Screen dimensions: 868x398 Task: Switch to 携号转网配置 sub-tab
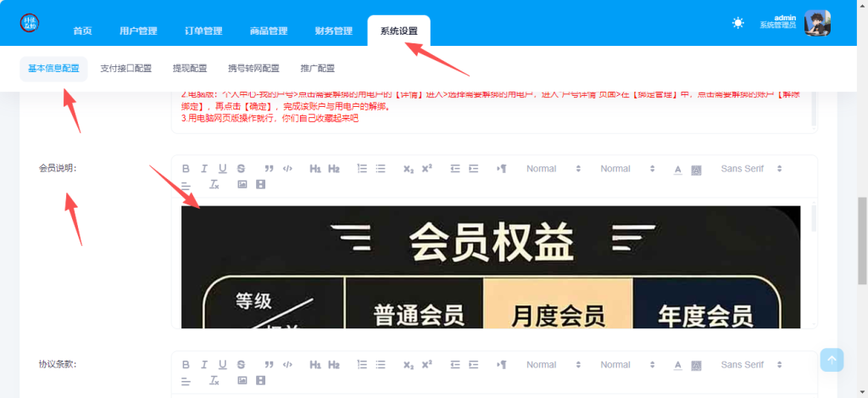[253, 69]
